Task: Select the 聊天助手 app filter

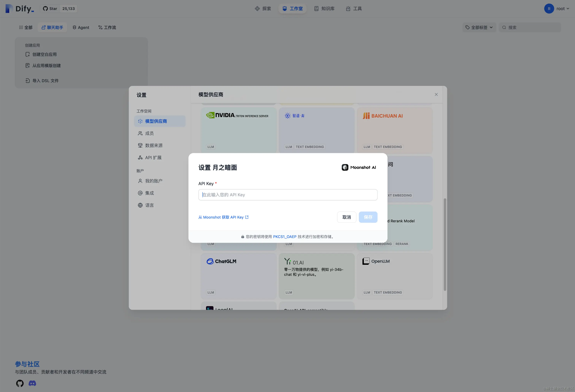Action: [x=52, y=27]
